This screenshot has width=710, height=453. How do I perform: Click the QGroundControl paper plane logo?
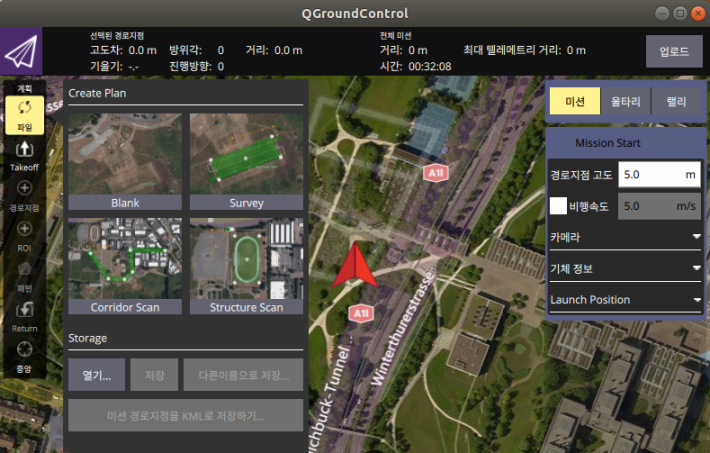pos(21,51)
